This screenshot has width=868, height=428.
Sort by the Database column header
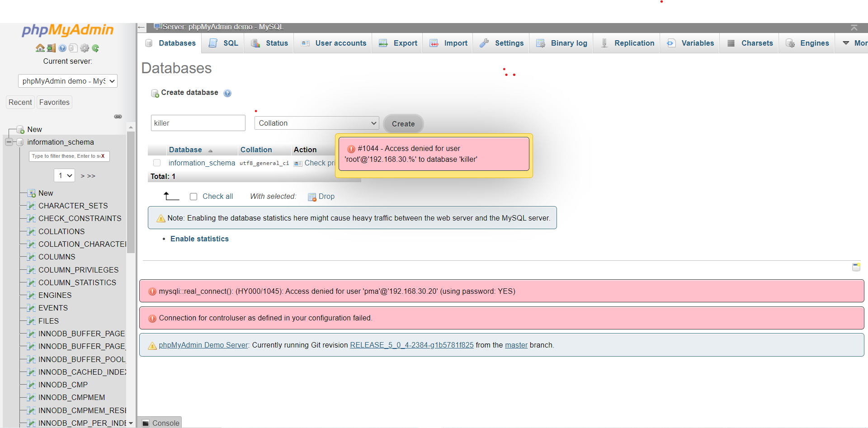click(185, 150)
